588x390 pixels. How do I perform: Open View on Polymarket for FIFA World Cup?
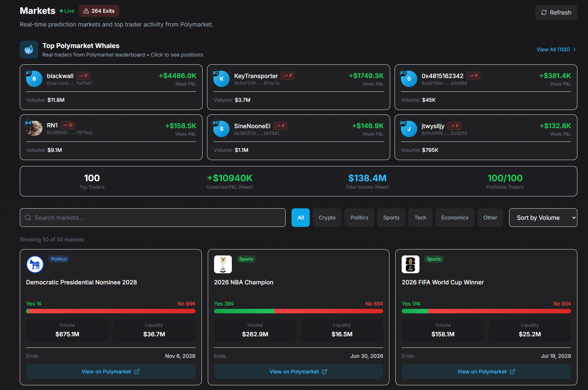click(486, 372)
